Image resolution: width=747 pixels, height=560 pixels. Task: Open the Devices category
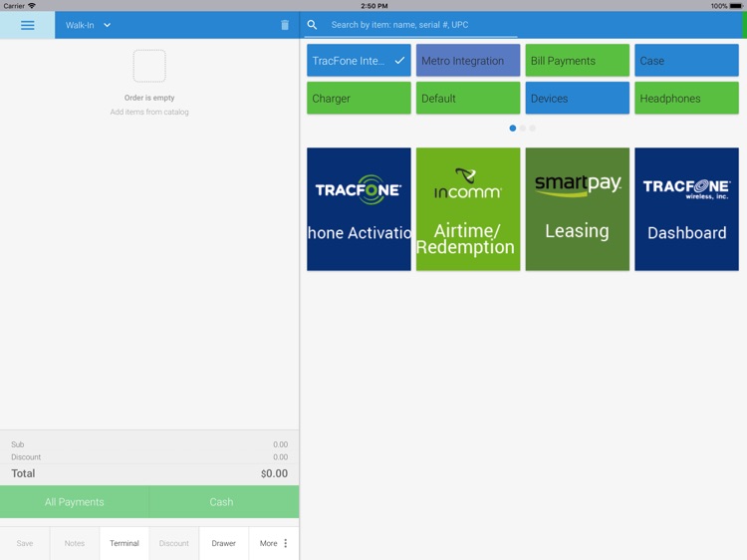point(577,99)
